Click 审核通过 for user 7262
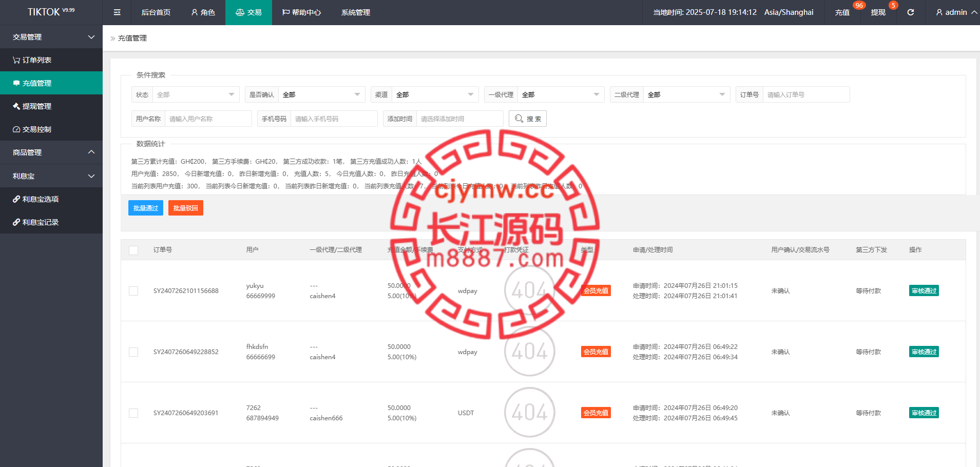This screenshot has height=467, width=980. 924,413
